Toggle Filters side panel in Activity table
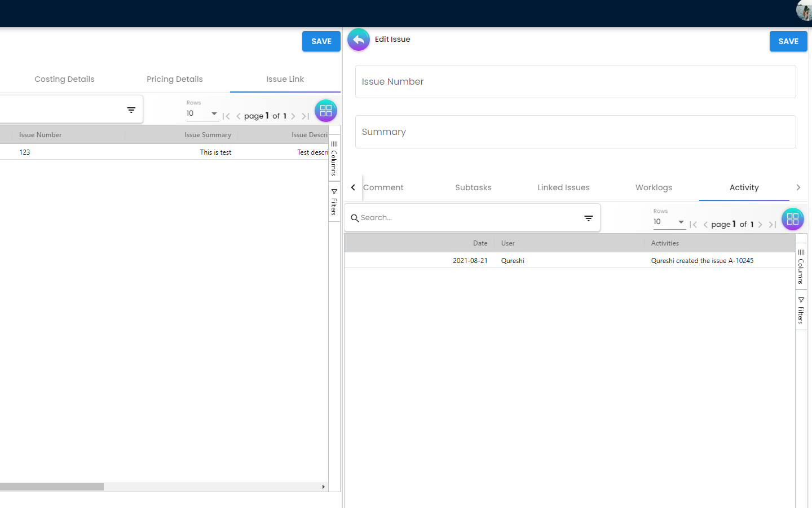Viewport: 812px width, 508px height. click(x=801, y=310)
